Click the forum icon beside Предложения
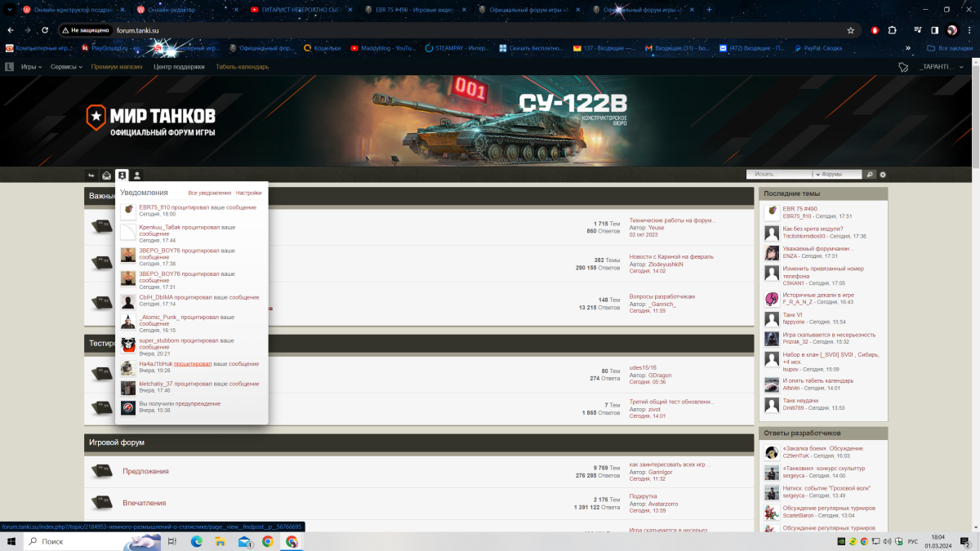Screen dimensions: 980x551 click(x=101, y=471)
